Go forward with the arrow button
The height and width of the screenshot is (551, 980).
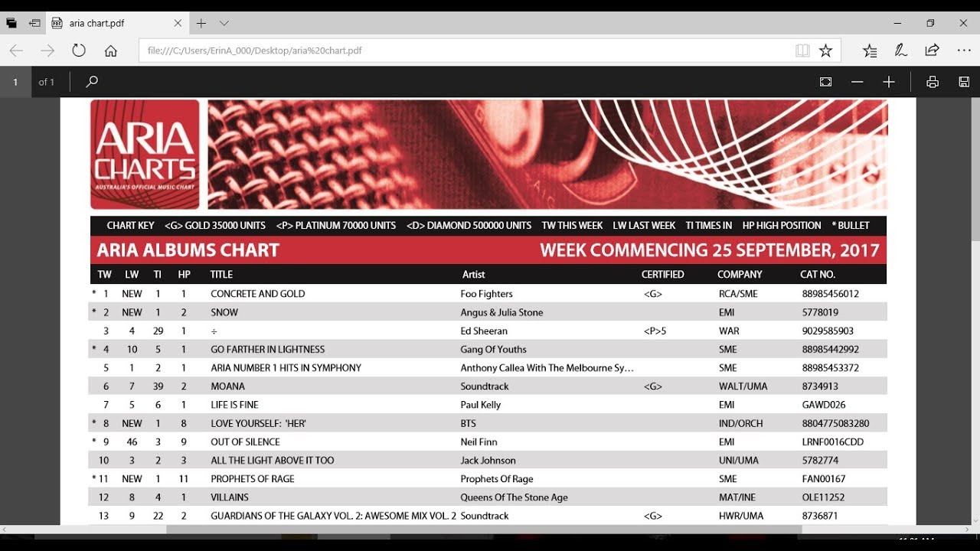[x=47, y=51]
